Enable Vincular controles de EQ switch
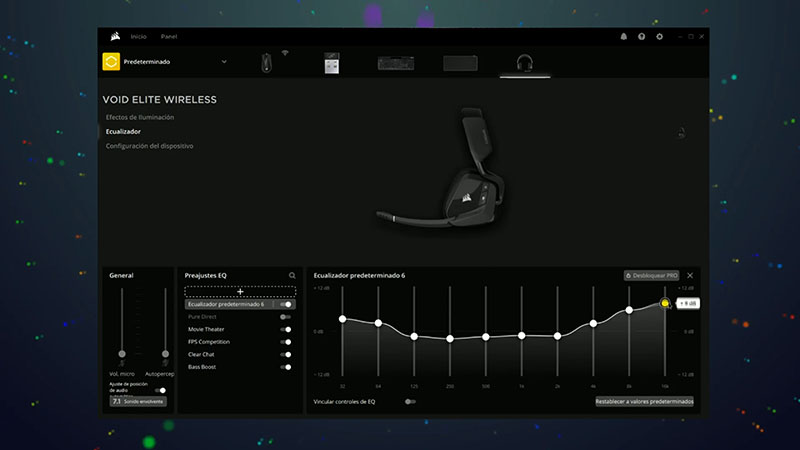The width and height of the screenshot is (800, 450). (410, 402)
